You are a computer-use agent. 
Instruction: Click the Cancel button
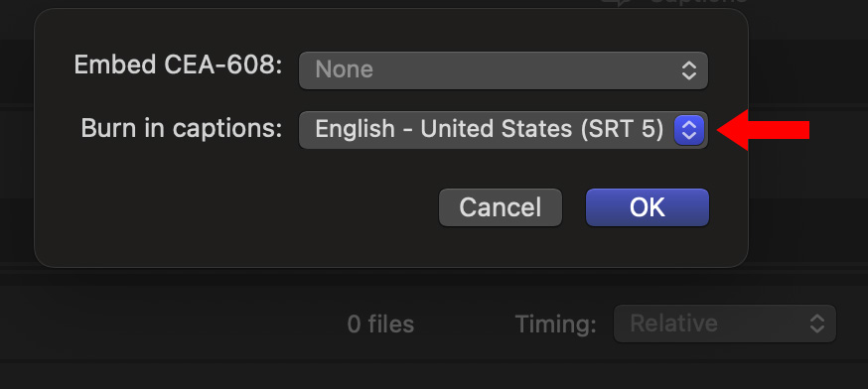pos(501,207)
